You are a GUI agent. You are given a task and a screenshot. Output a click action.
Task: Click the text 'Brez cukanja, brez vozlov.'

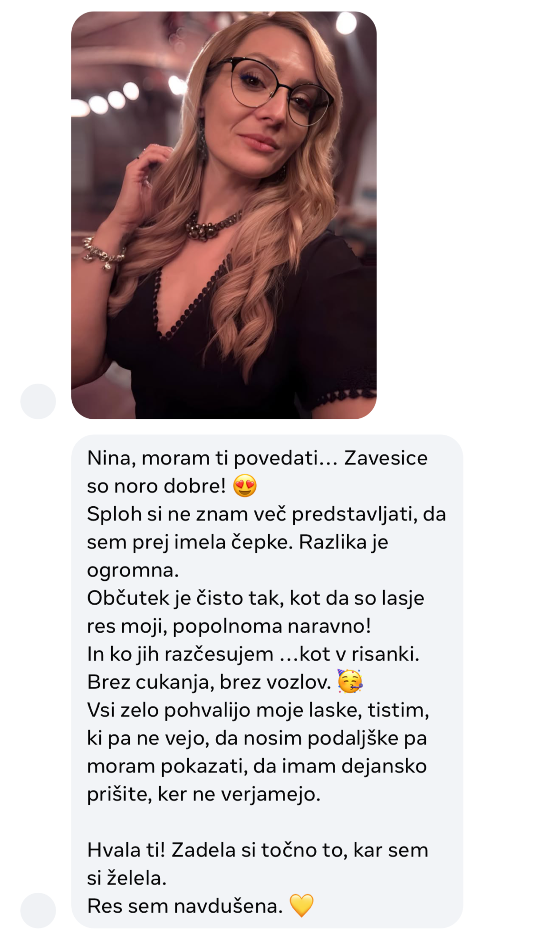(209, 682)
